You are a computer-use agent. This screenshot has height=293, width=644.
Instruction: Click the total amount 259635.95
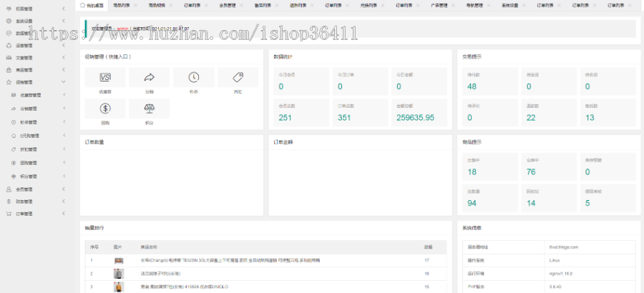[415, 118]
